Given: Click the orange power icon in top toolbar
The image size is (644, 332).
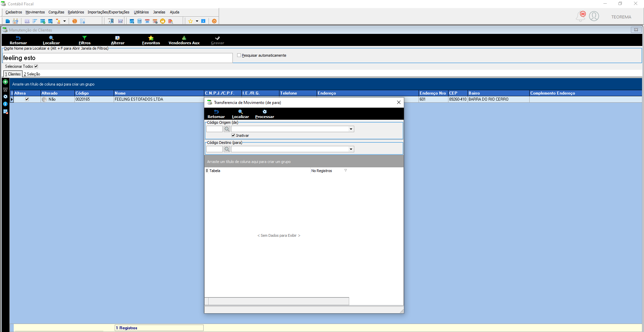Looking at the screenshot, I should click(x=214, y=21).
